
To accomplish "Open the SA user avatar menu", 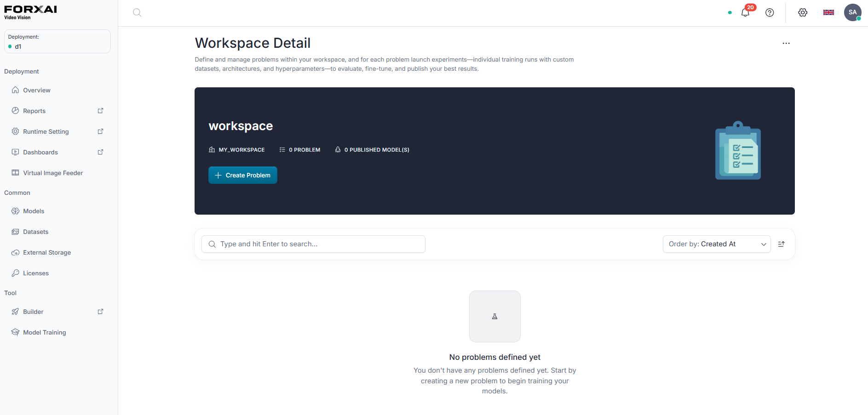I will pos(852,12).
